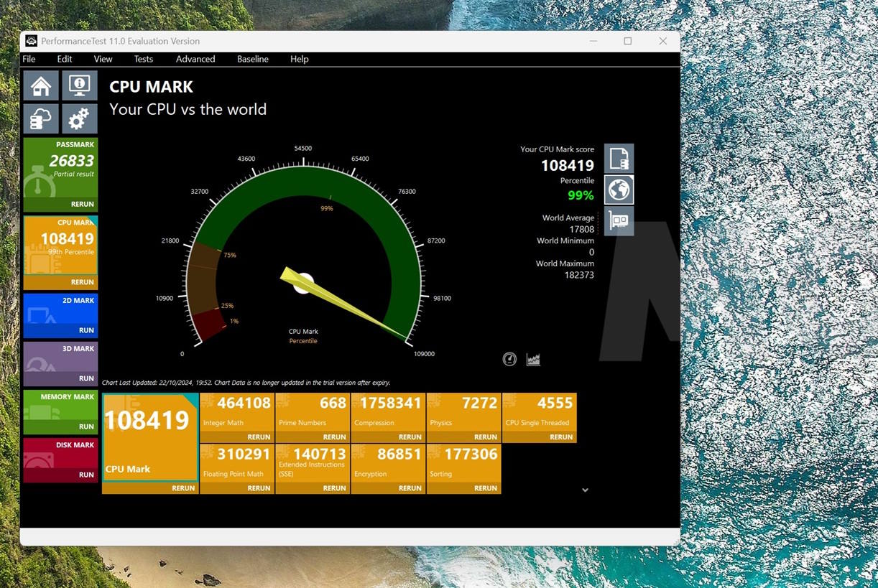This screenshot has height=588, width=878.
Task: Switch to the gauge view icon
Action: point(509,359)
